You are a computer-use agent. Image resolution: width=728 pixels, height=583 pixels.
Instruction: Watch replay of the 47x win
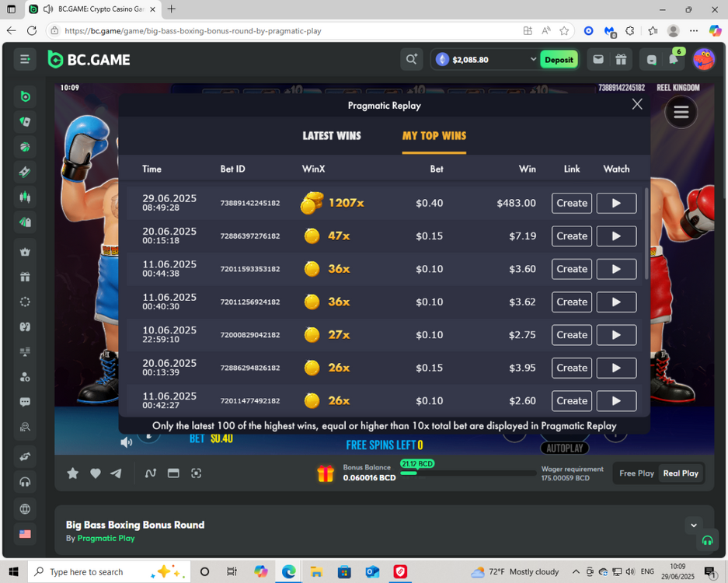(x=616, y=236)
